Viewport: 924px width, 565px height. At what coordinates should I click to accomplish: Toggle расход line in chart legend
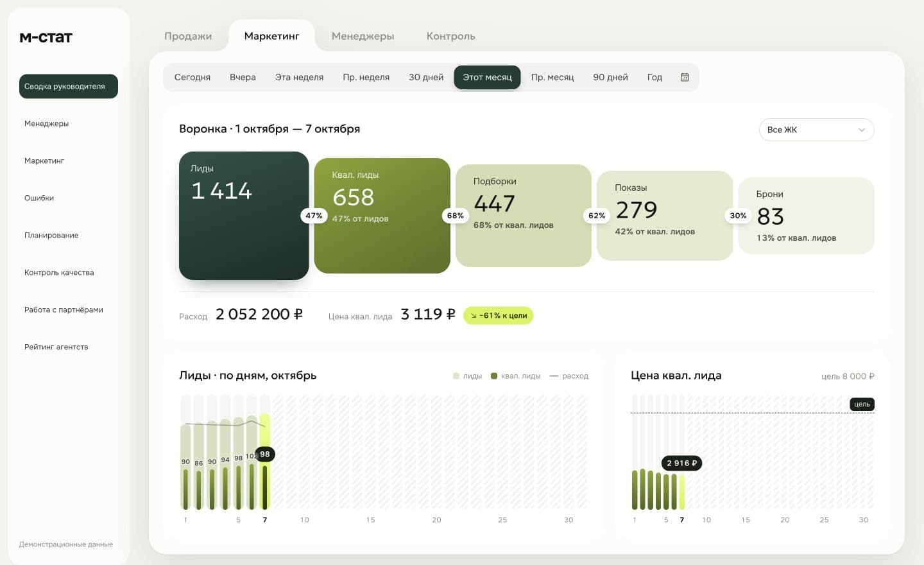pyautogui.click(x=569, y=376)
